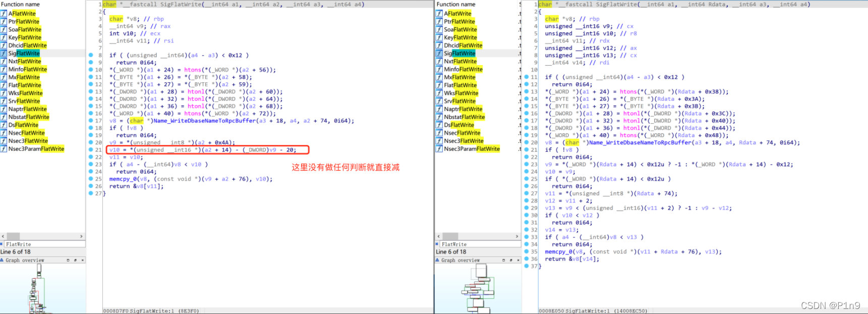Click the Graph overview panel icon in right window
This screenshot has width=868, height=314.
pos(438,260)
